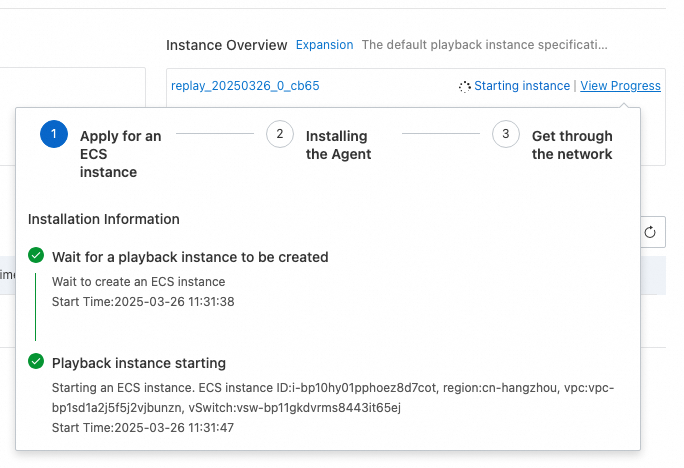This screenshot has width=684, height=468.
Task: Click the refresh icon button
Action: tap(651, 232)
